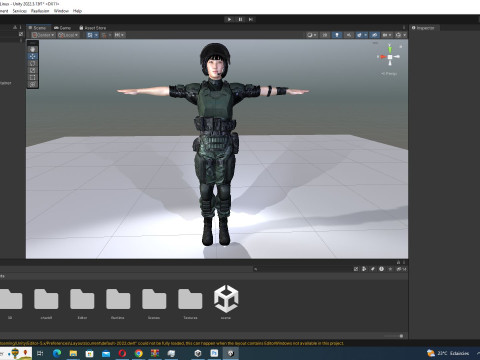Open Google Chrome from the taskbar
This screenshot has height=360, width=480.
[x=139, y=353]
